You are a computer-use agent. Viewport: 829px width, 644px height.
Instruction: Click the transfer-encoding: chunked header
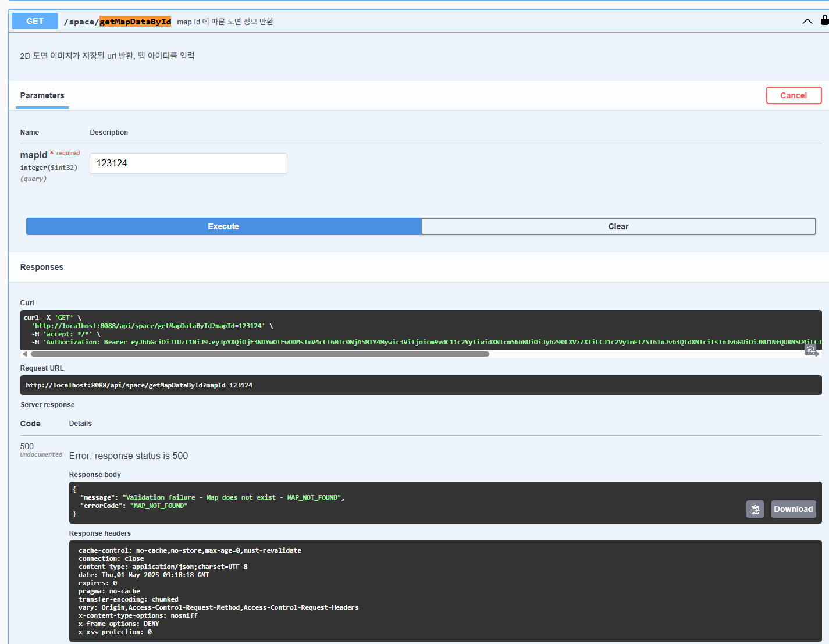point(129,599)
